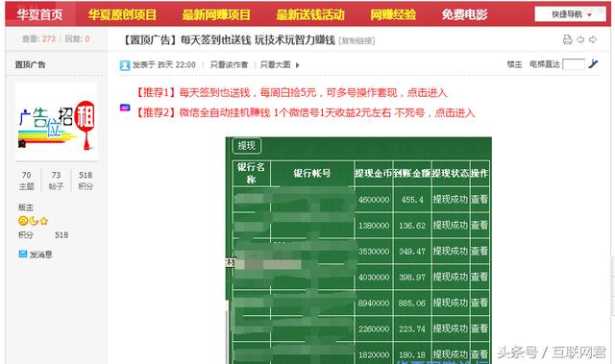Click the 发消息 envelope icon
Viewport: 615px width, 364px height.
23,255
